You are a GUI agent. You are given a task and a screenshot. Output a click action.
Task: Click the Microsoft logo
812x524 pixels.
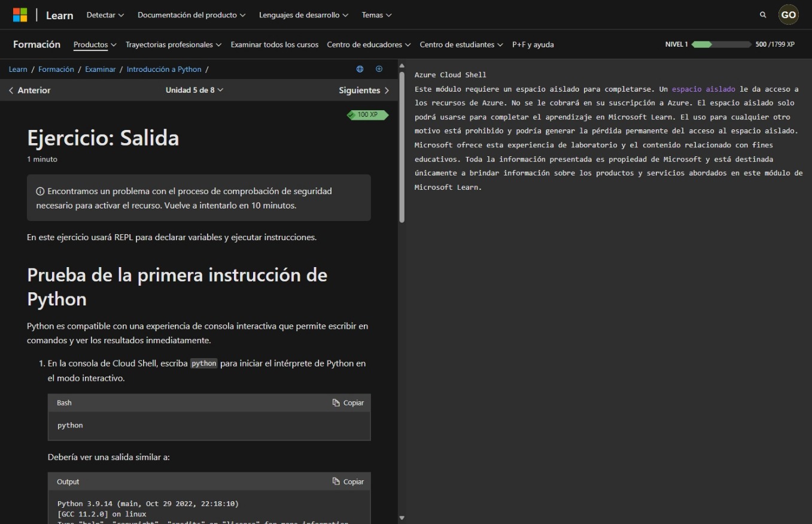coord(20,15)
